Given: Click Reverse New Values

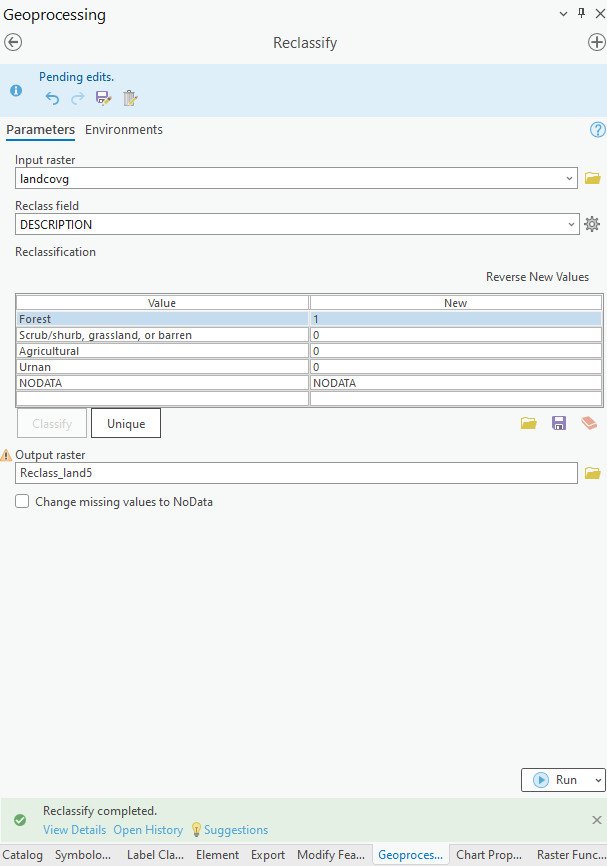Looking at the screenshot, I should point(537,277).
